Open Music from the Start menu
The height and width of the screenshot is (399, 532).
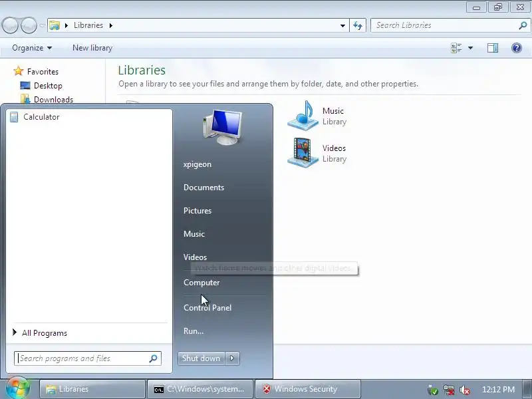194,234
